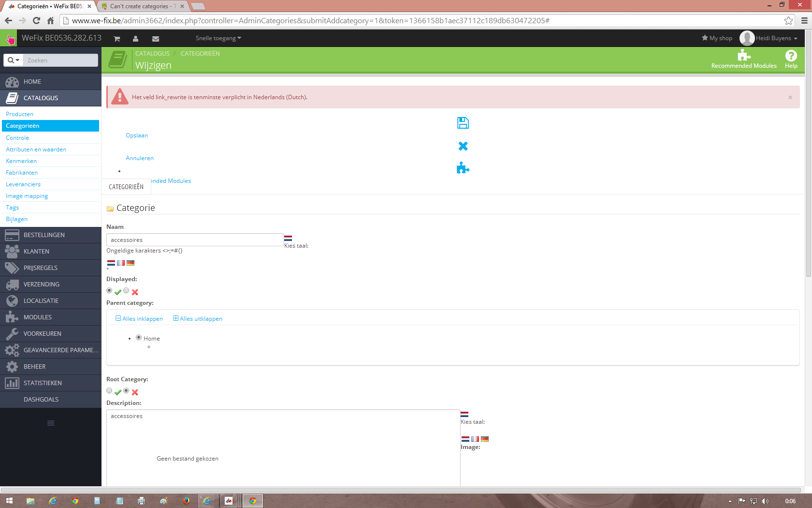The height and width of the screenshot is (508, 812).
Task: Collapse the sidebar menu with hamburger icon
Action: pyautogui.click(x=51, y=423)
